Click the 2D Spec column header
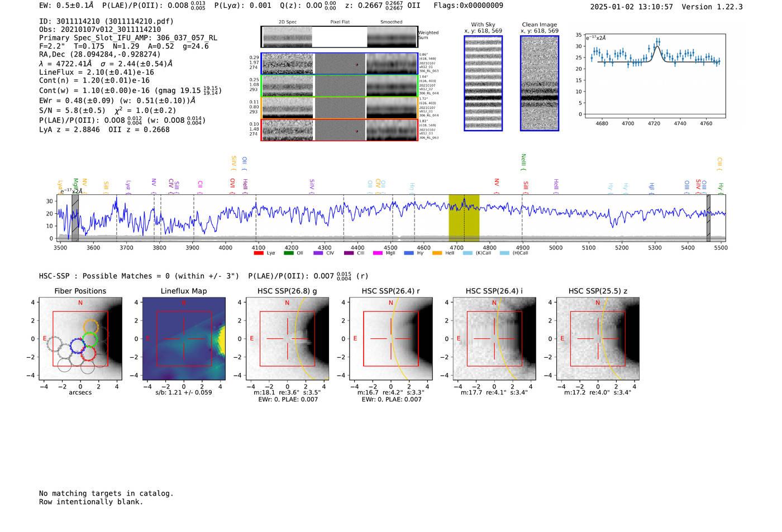 pyautogui.click(x=288, y=22)
